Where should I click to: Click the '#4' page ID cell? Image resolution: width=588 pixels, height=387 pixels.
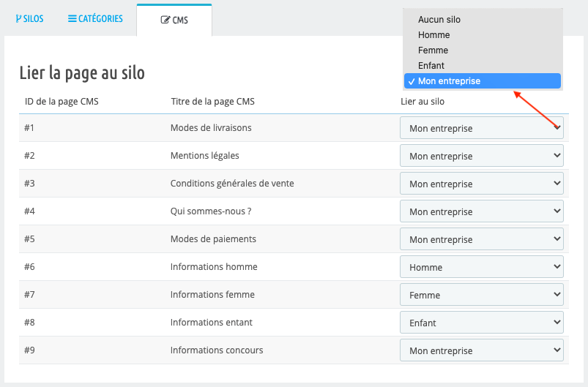pyautogui.click(x=29, y=211)
